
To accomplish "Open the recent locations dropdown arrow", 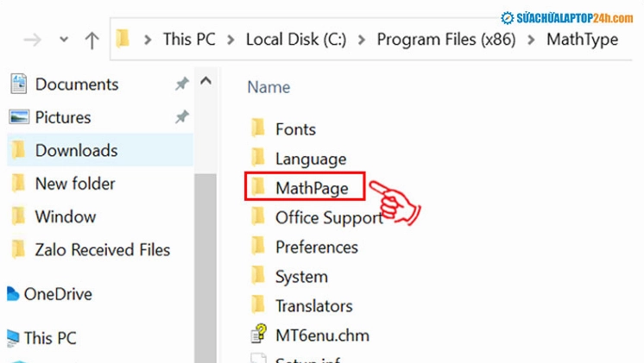I will (64, 40).
